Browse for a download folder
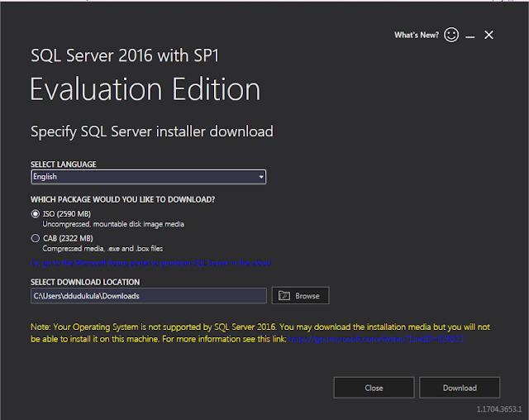The width and height of the screenshot is (529, 420). click(x=300, y=296)
